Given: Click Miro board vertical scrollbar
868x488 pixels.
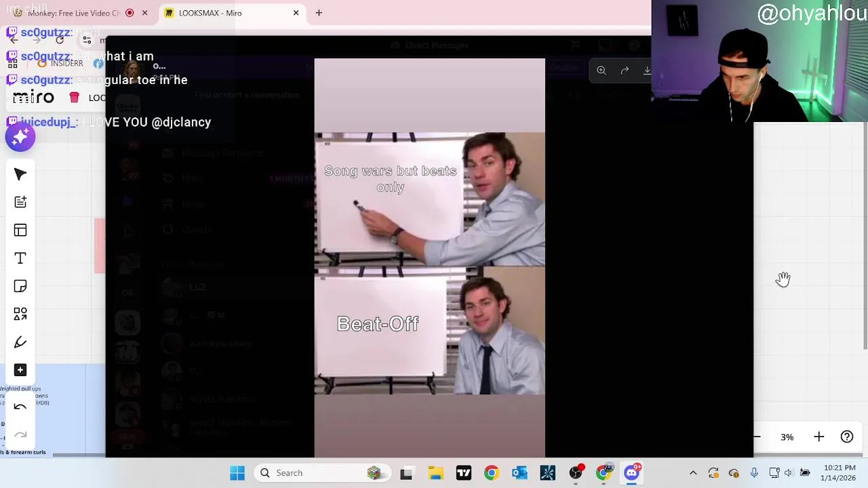Looking at the screenshot, I should (865, 237).
